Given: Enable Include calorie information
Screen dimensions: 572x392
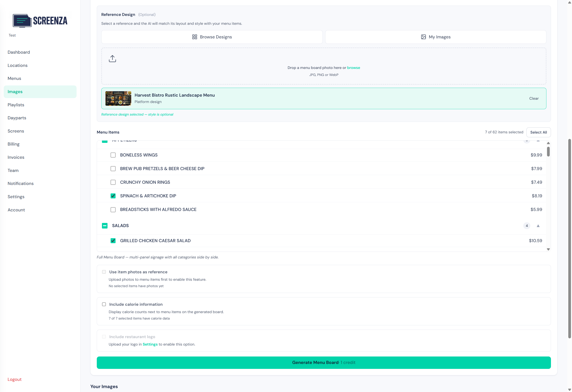Looking at the screenshot, I should [104, 304].
